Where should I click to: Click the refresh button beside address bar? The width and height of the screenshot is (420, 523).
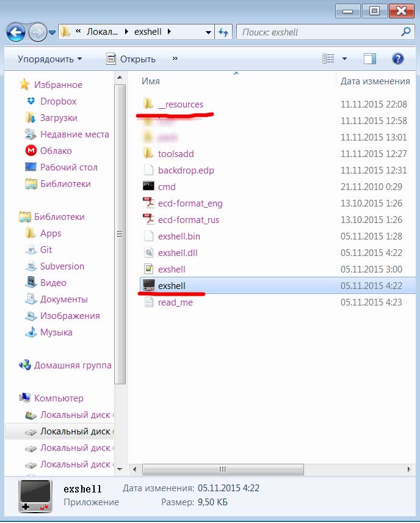click(223, 32)
